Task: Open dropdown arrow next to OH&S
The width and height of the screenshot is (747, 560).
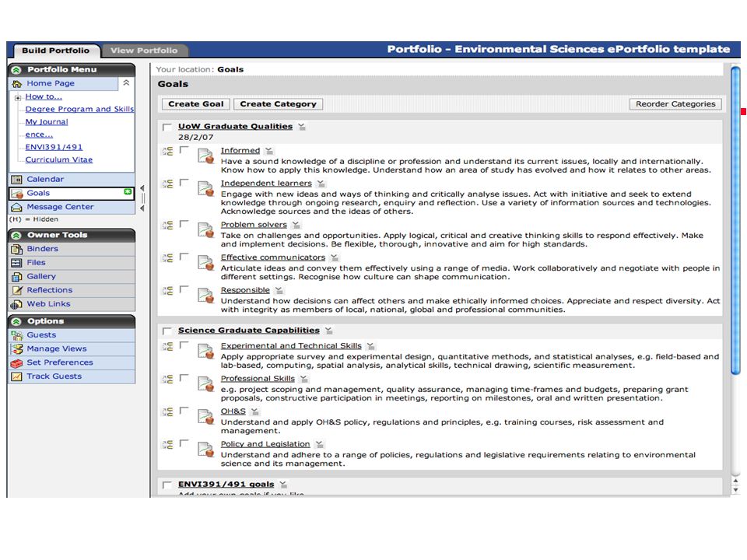Action: click(255, 411)
